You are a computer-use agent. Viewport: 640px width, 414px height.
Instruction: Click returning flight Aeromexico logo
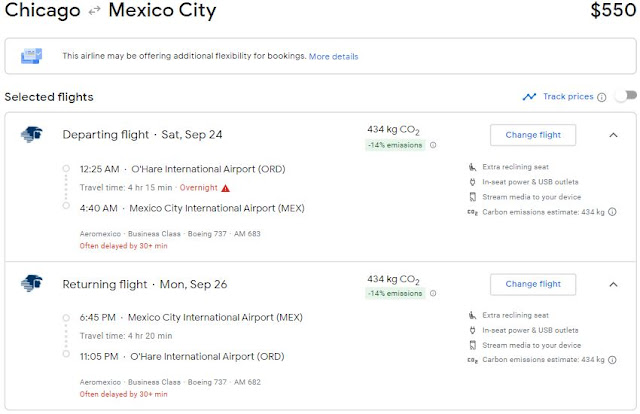tap(31, 284)
